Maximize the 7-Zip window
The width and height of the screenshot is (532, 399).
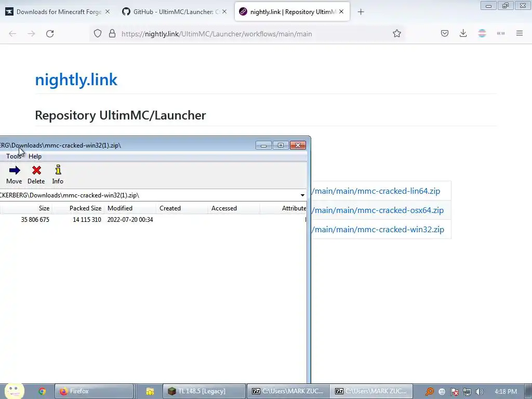[281, 145]
